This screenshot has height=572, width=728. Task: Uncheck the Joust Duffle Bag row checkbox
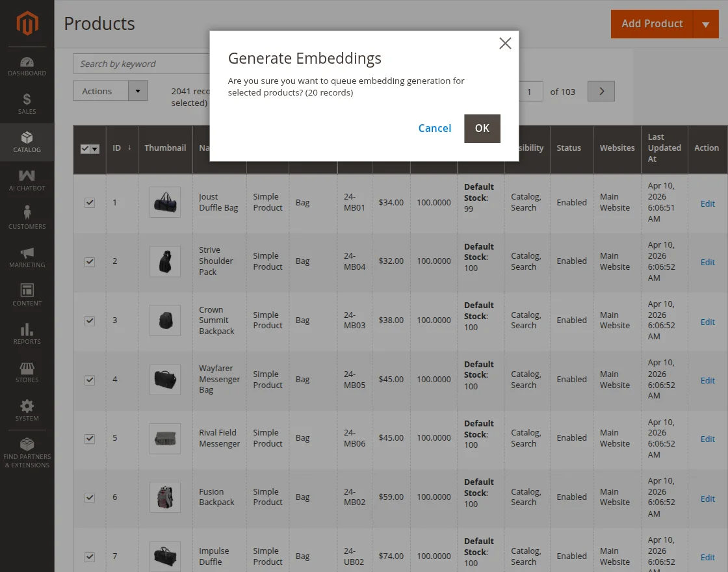(x=90, y=203)
